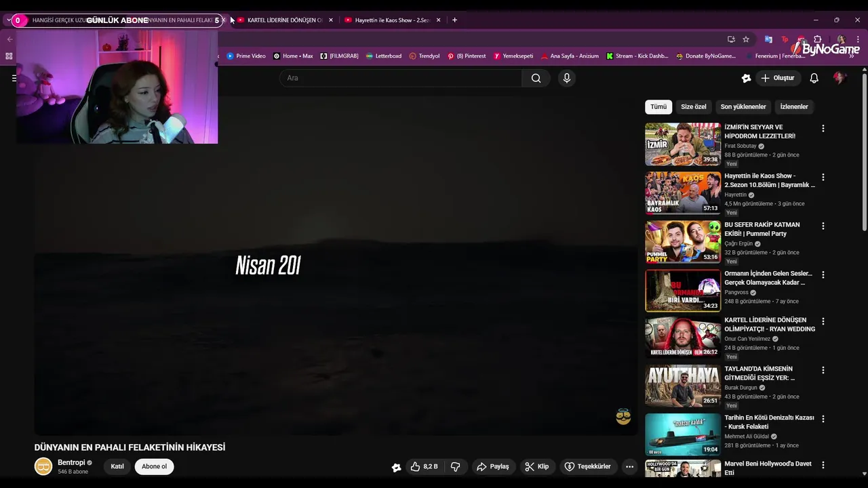Click the Klip clip button
Image resolution: width=868 pixels, height=488 pixels.
pos(536,466)
